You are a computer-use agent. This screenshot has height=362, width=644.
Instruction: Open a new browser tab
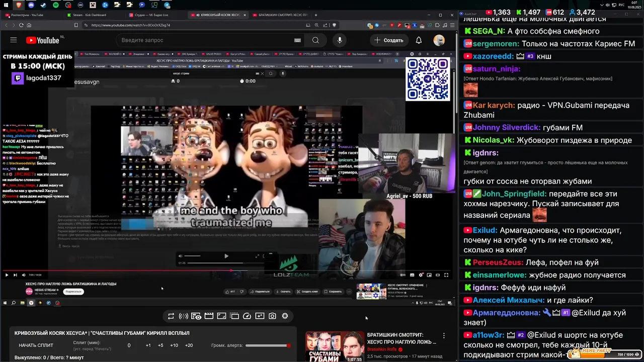[x=316, y=15]
